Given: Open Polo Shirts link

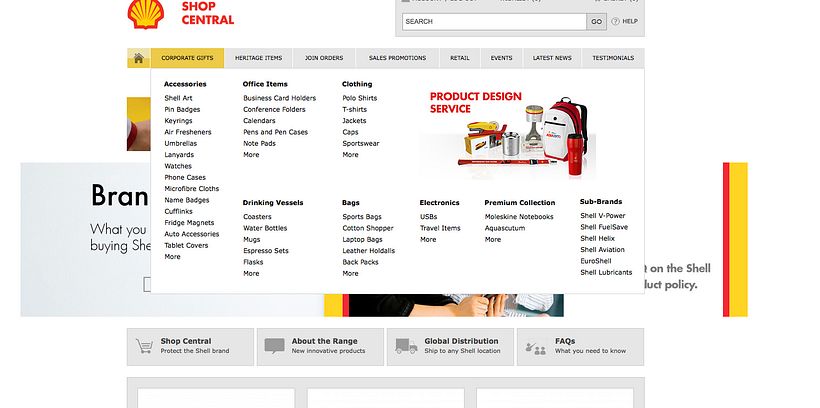Looking at the screenshot, I should point(360,98).
